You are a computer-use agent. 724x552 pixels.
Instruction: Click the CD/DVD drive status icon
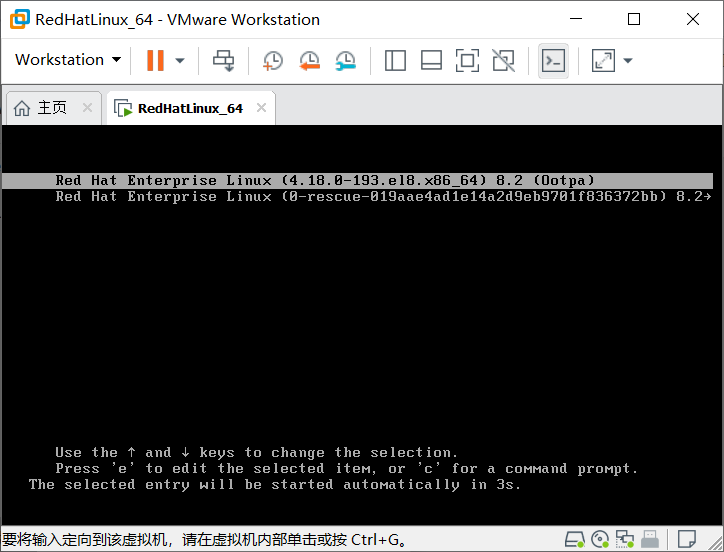click(600, 539)
